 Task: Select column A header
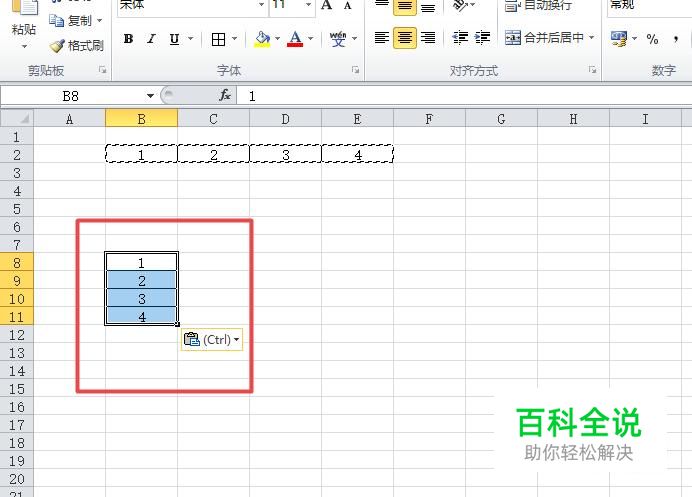tap(69, 119)
